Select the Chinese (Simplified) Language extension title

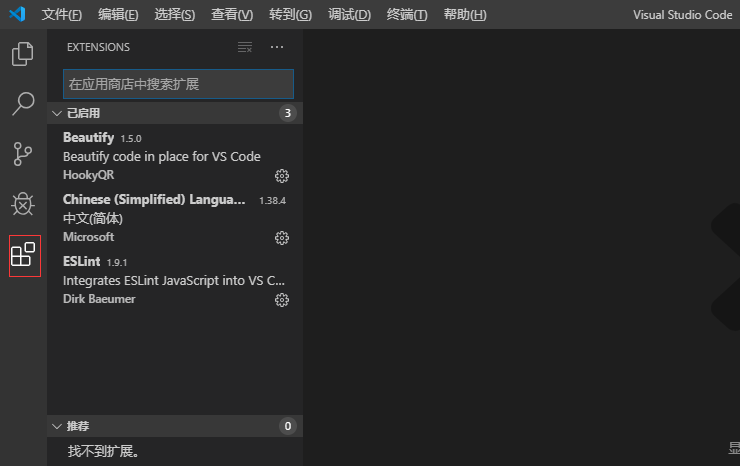pyautogui.click(x=154, y=200)
